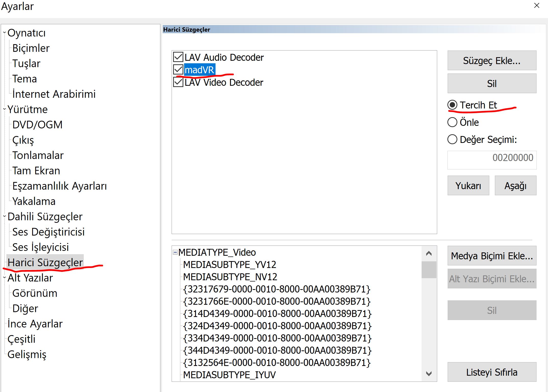Open the Ses İşleyicisi page
This screenshot has height=392, width=548.
point(40,247)
